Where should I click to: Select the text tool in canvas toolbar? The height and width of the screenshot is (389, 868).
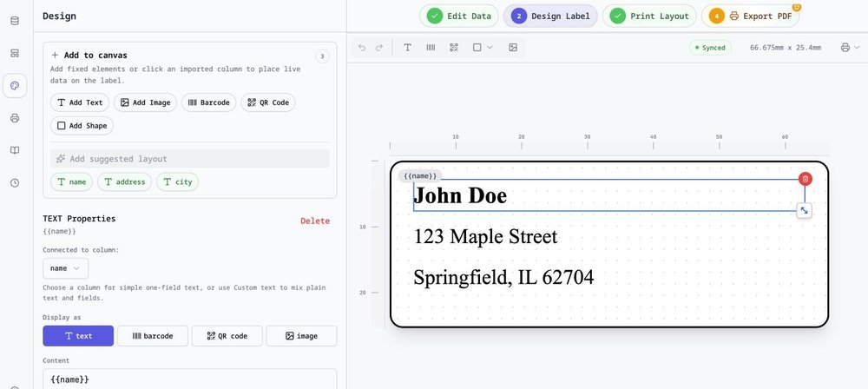[407, 48]
